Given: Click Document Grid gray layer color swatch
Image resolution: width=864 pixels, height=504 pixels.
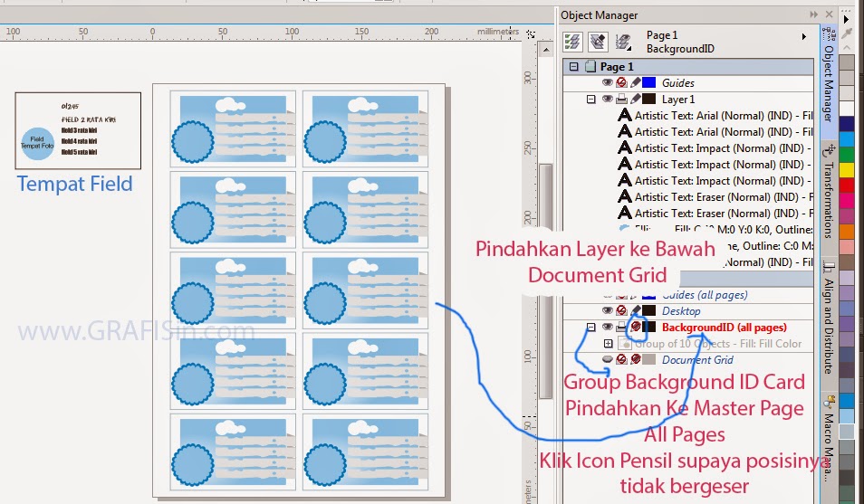Looking at the screenshot, I should click(x=649, y=360).
